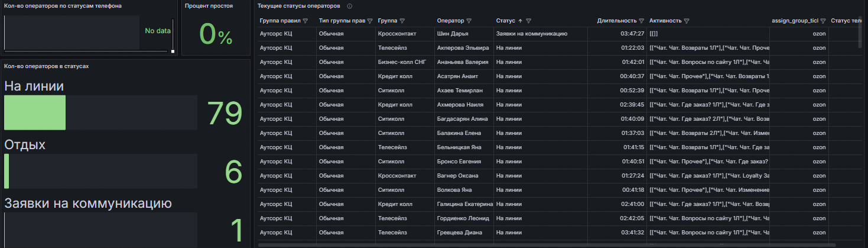
Task: Click the assign_group_ticl column filter icon
Action: coord(823,21)
